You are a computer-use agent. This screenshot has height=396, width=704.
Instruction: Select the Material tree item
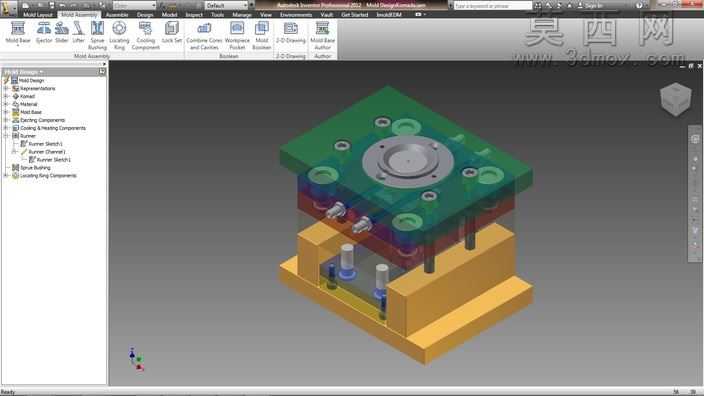(x=28, y=104)
